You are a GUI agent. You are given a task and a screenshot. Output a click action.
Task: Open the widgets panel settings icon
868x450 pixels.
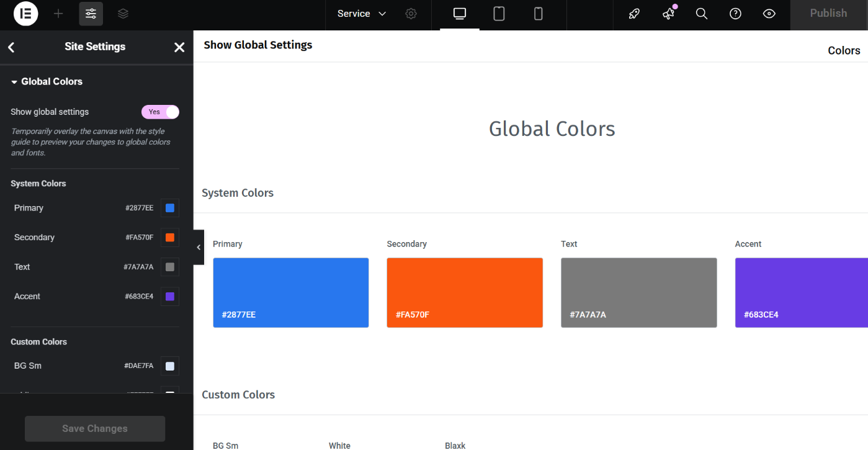[91, 14]
